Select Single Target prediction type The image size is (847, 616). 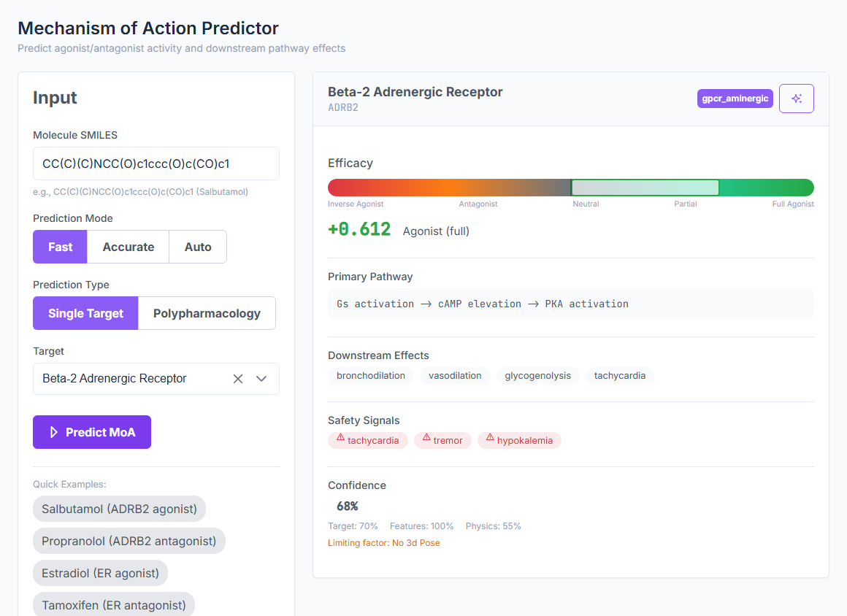coord(85,313)
